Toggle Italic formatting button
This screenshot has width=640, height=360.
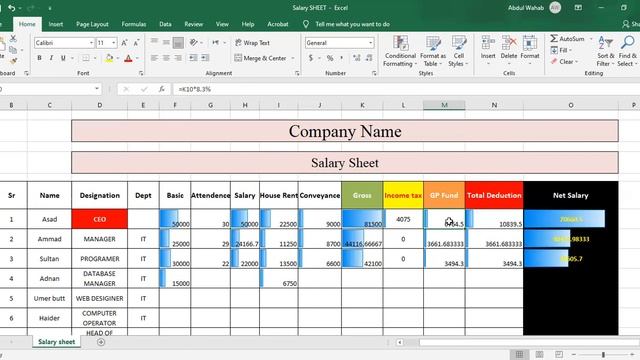51,58
